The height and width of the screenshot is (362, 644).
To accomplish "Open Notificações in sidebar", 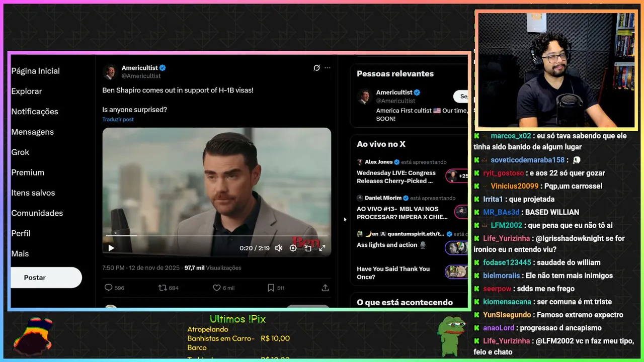I will coord(35,112).
